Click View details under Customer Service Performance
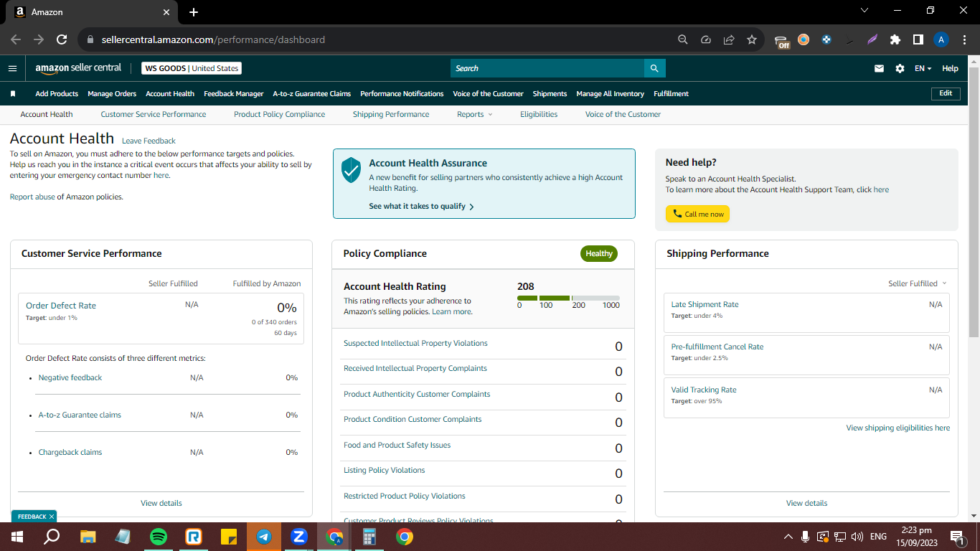980x551 pixels. pyautogui.click(x=161, y=503)
